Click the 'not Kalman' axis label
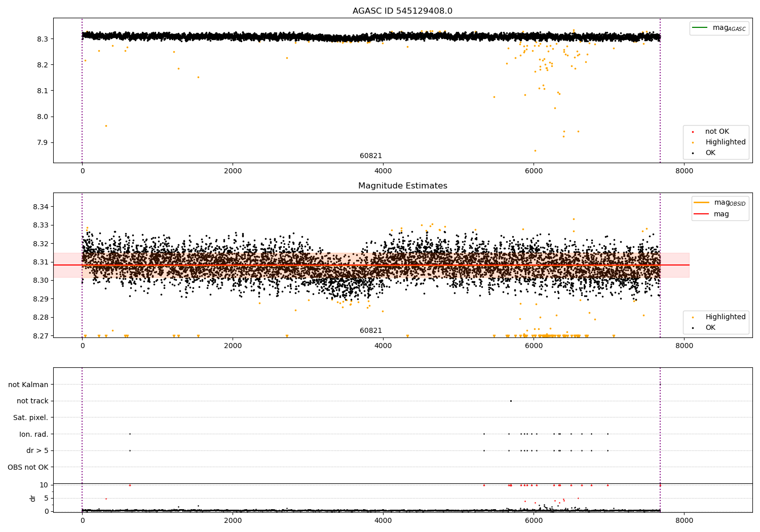The height and width of the screenshot is (532, 760). (x=28, y=385)
